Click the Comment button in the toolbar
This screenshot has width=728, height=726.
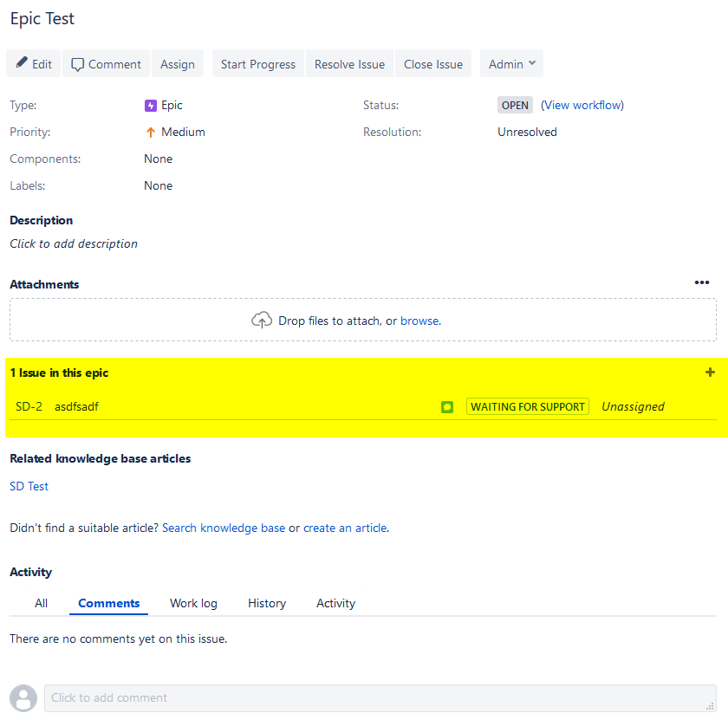click(x=107, y=63)
